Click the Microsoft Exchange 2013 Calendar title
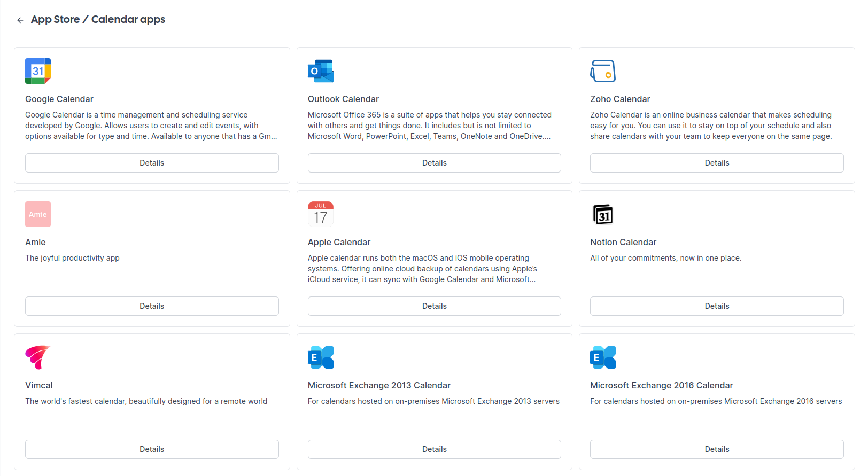This screenshot has height=476, width=868. pyautogui.click(x=379, y=385)
